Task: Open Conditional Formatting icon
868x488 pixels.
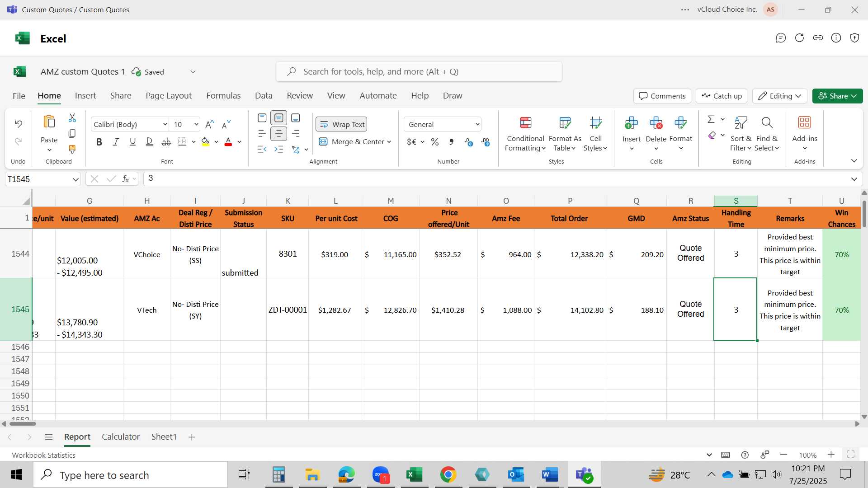Action: tap(525, 122)
